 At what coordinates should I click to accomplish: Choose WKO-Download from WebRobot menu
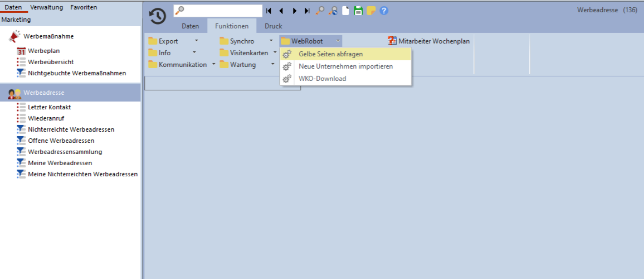pos(322,79)
